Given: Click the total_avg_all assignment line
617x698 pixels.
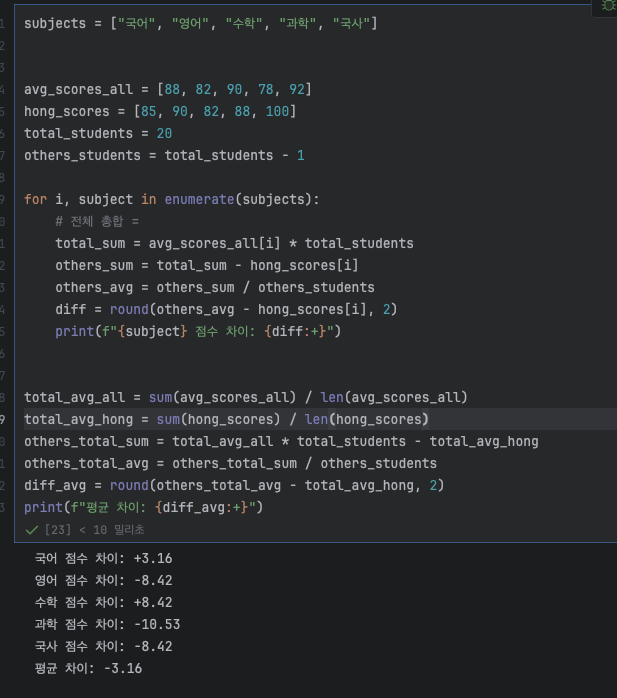Looking at the screenshot, I should [246, 397].
